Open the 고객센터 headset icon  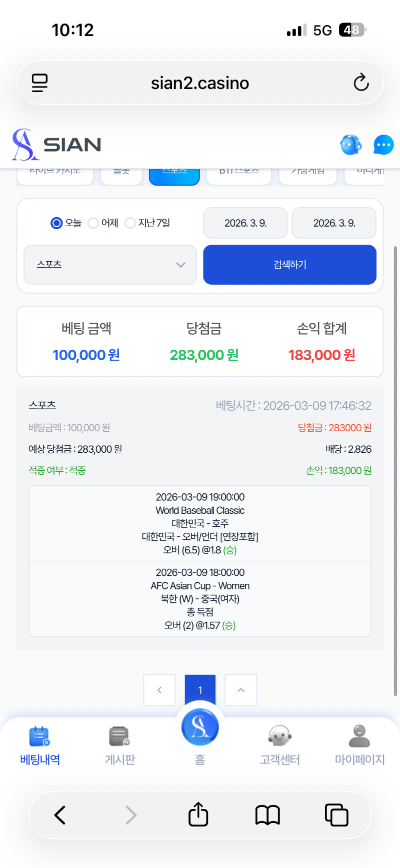click(279, 736)
